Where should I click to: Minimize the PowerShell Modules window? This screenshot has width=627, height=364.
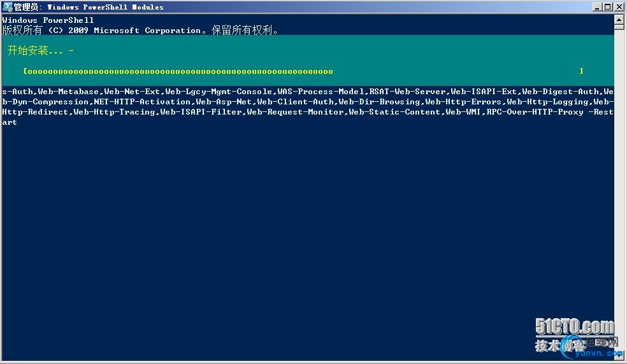click(596, 7)
